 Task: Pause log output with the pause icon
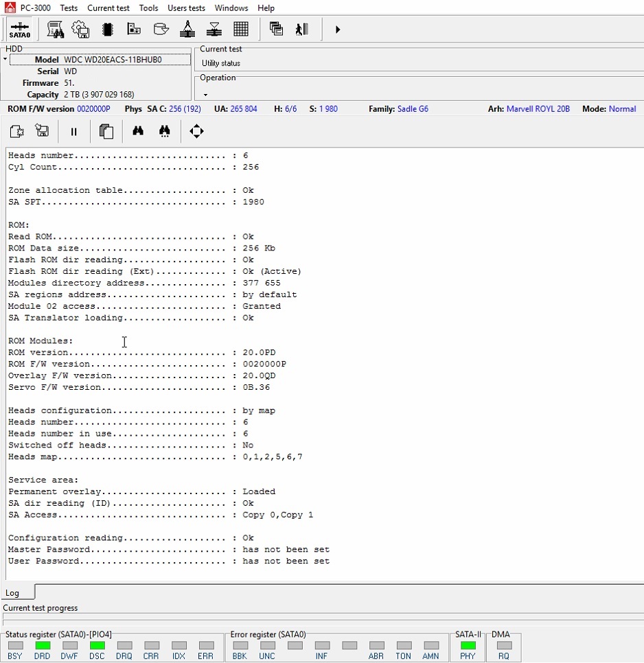[x=73, y=132]
